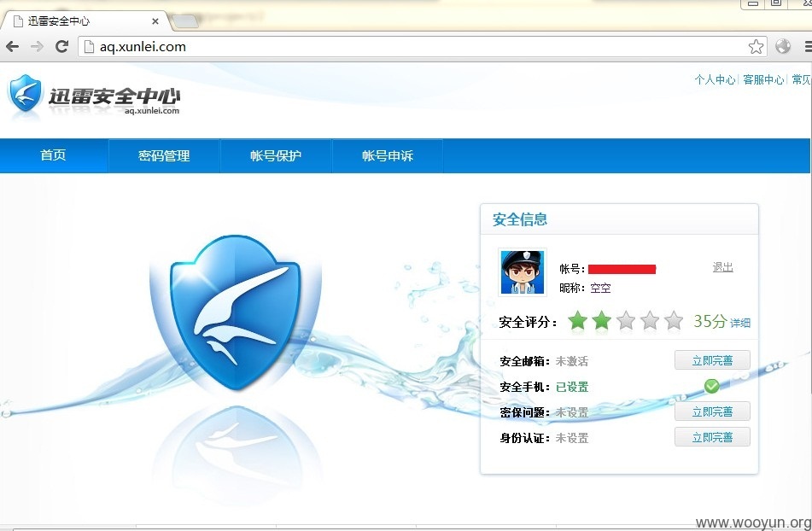The height and width of the screenshot is (531, 812).
Task: Click 立即完善 for 身份认证
Action: [712, 437]
